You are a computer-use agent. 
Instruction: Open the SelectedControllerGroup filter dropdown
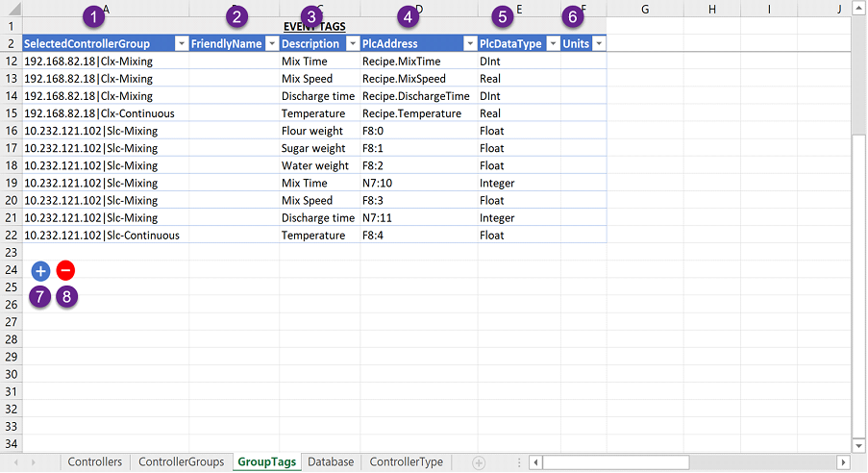(x=181, y=44)
